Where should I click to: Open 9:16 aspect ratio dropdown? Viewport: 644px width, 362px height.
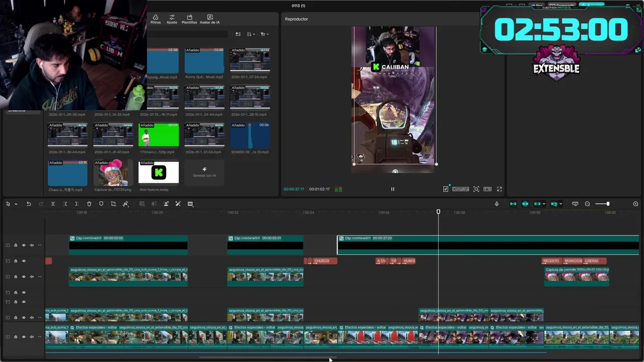pyautogui.click(x=487, y=189)
